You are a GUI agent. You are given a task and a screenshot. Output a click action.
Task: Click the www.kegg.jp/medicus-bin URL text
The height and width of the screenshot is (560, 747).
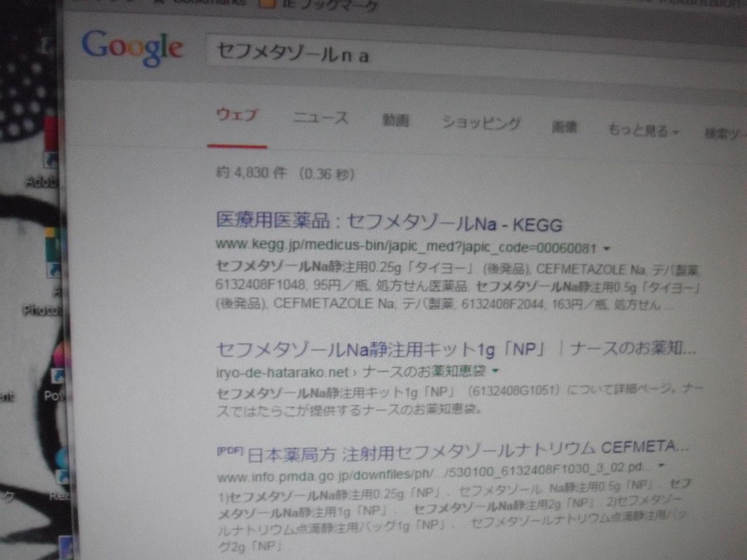(x=406, y=247)
